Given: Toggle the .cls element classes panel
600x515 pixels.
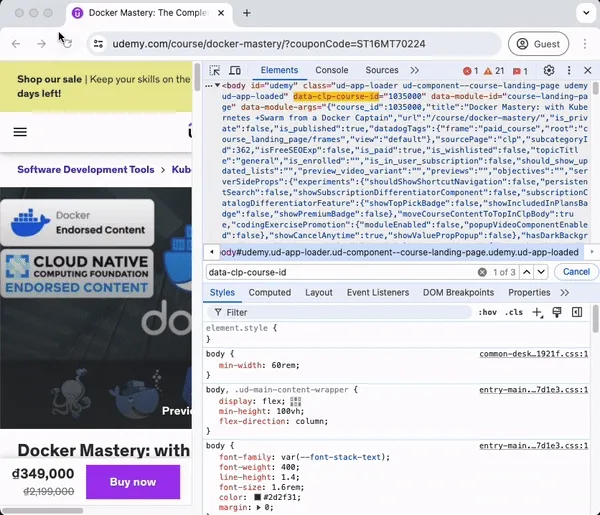Looking at the screenshot, I should coord(514,313).
